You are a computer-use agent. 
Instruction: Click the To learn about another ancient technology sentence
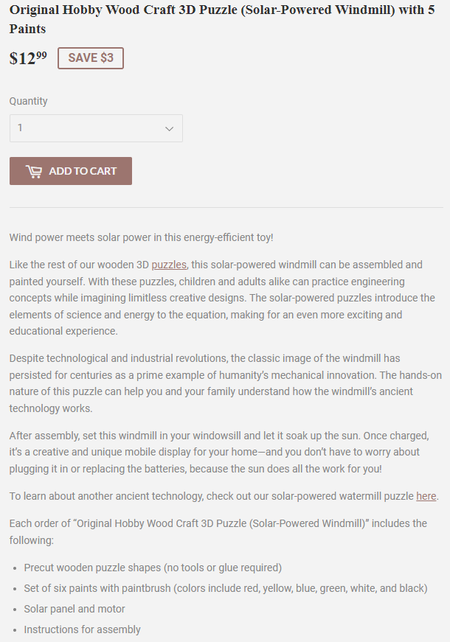tap(224, 496)
